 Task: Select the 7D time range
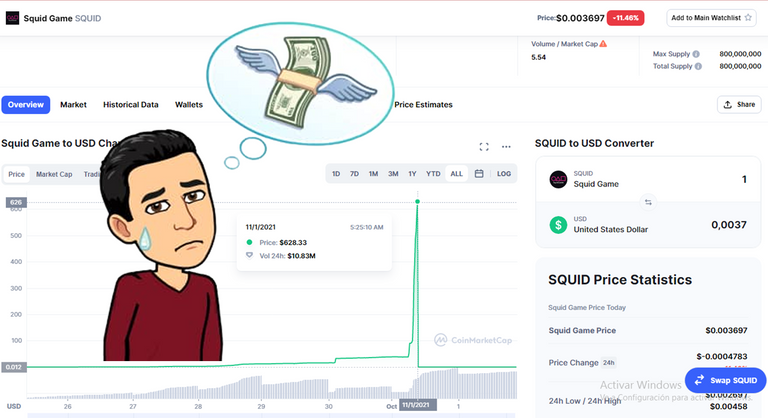tap(354, 173)
